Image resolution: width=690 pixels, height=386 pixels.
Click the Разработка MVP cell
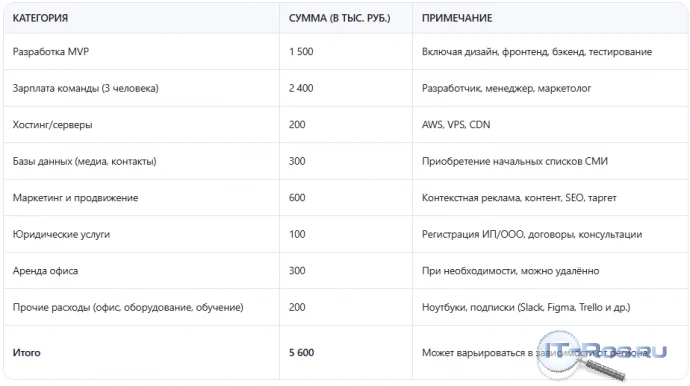click(x=51, y=51)
